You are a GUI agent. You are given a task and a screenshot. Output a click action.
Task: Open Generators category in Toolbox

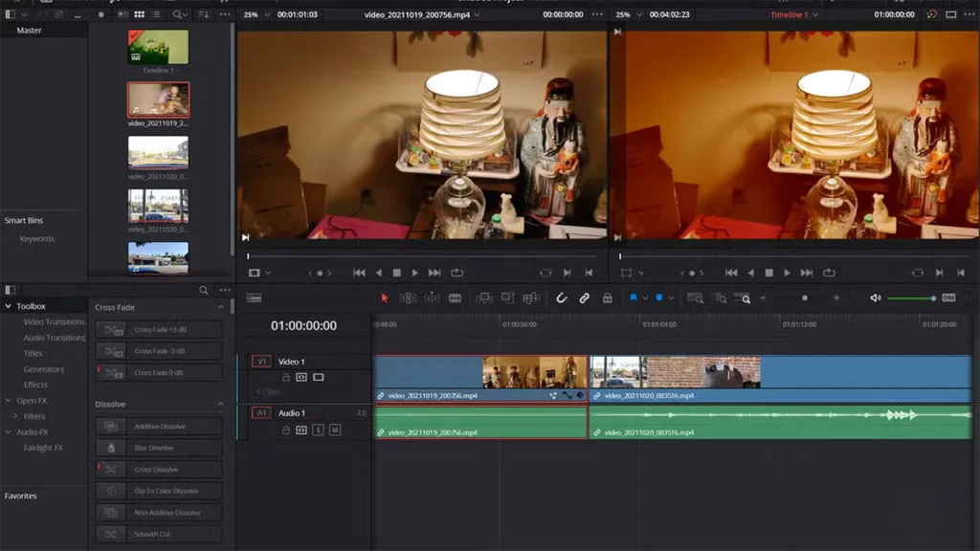pos(44,369)
